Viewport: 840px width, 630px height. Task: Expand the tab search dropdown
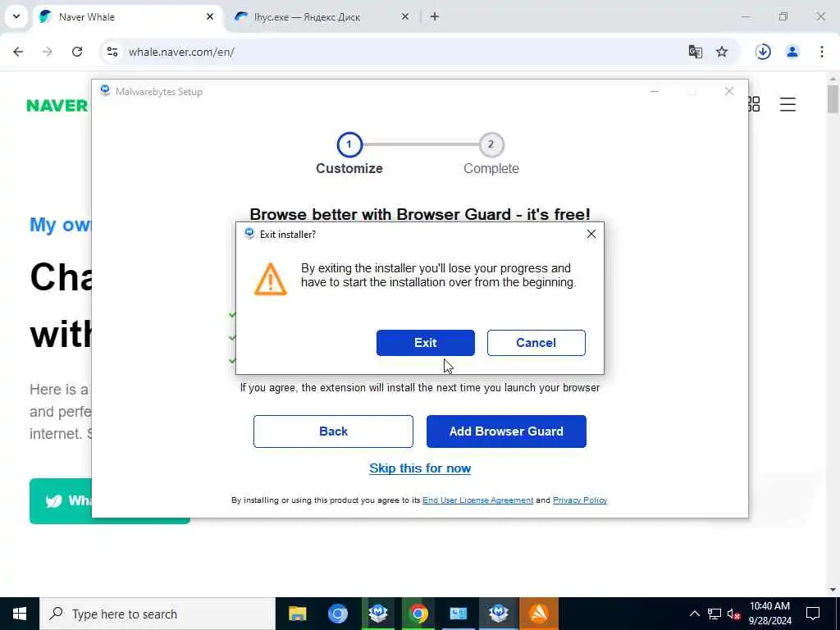[x=16, y=16]
